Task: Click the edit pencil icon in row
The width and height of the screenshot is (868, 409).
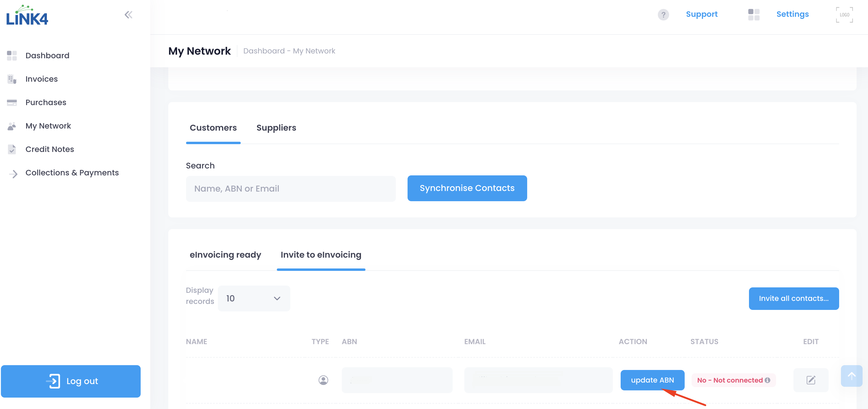Action: [810, 380]
